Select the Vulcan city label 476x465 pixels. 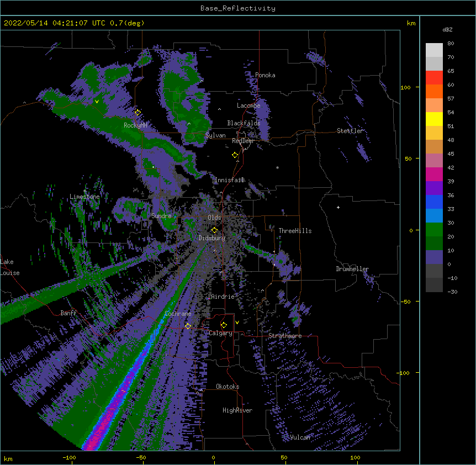click(300, 437)
